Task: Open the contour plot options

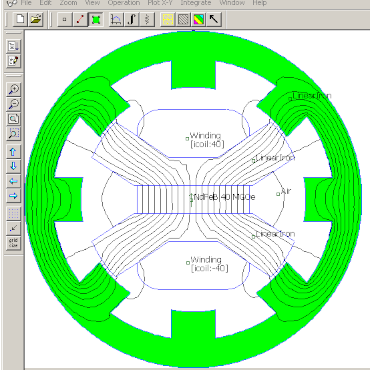Action: click(x=183, y=19)
